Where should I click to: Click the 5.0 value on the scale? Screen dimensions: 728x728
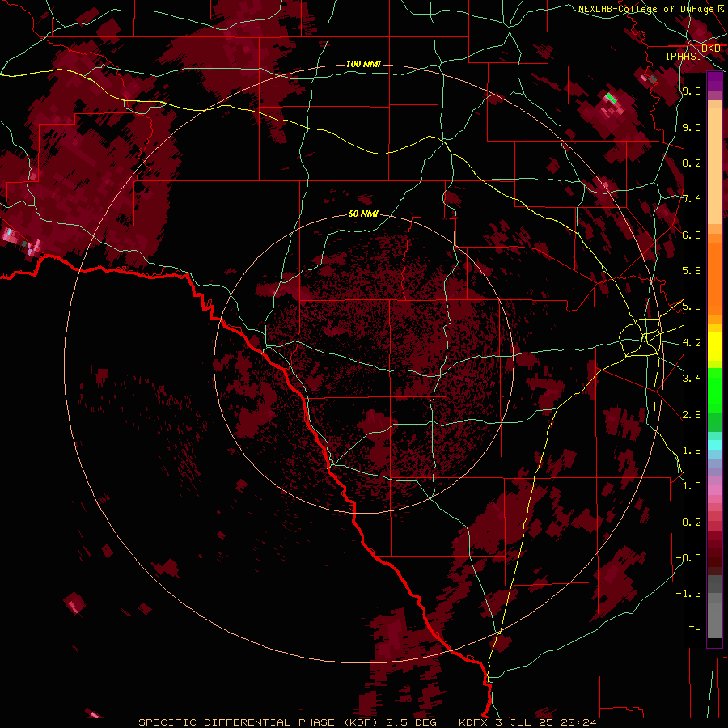[692, 307]
